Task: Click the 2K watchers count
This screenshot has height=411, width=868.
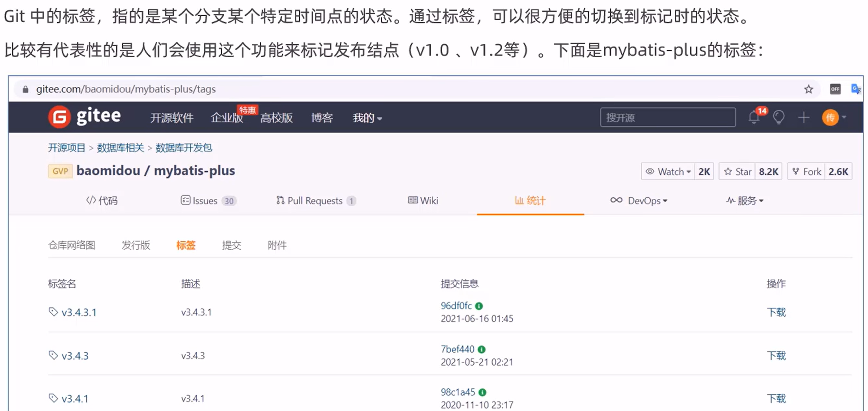Action: click(x=704, y=171)
